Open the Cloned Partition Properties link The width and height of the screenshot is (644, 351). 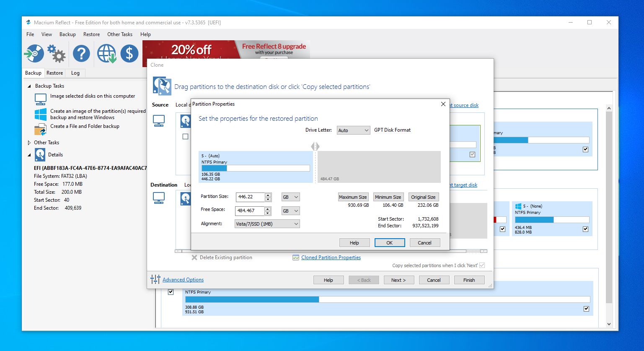(x=331, y=257)
